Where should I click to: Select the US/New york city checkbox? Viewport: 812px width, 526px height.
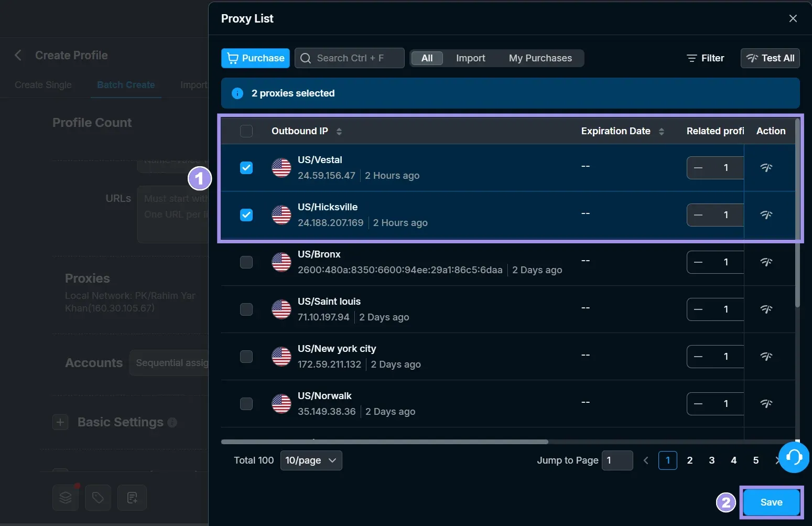[246, 357]
